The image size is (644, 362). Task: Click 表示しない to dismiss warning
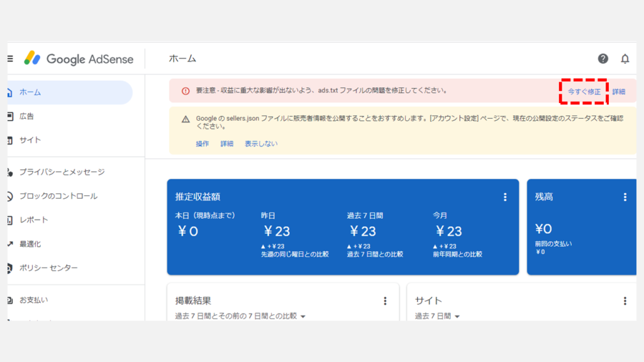pyautogui.click(x=261, y=144)
